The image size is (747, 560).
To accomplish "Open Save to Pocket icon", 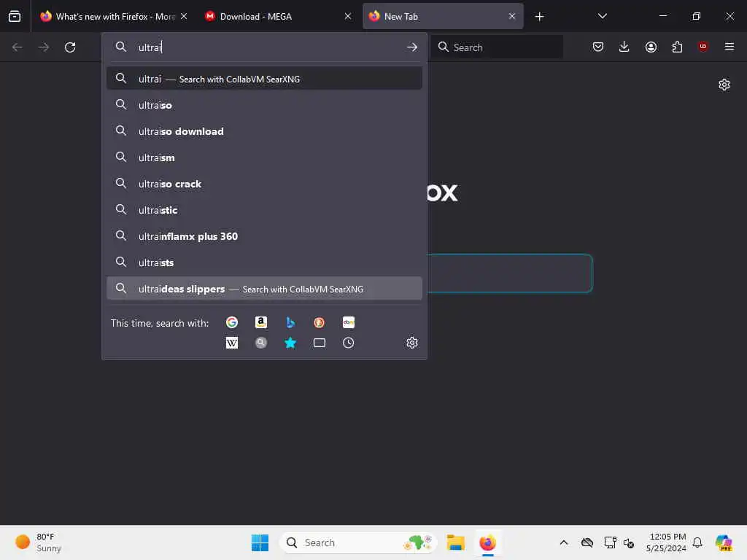I will coord(598,47).
